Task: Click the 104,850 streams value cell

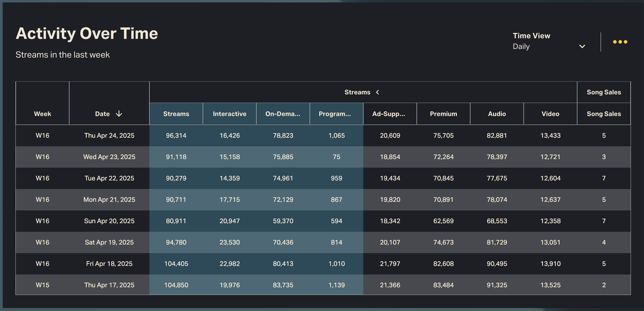Action: [x=176, y=285]
